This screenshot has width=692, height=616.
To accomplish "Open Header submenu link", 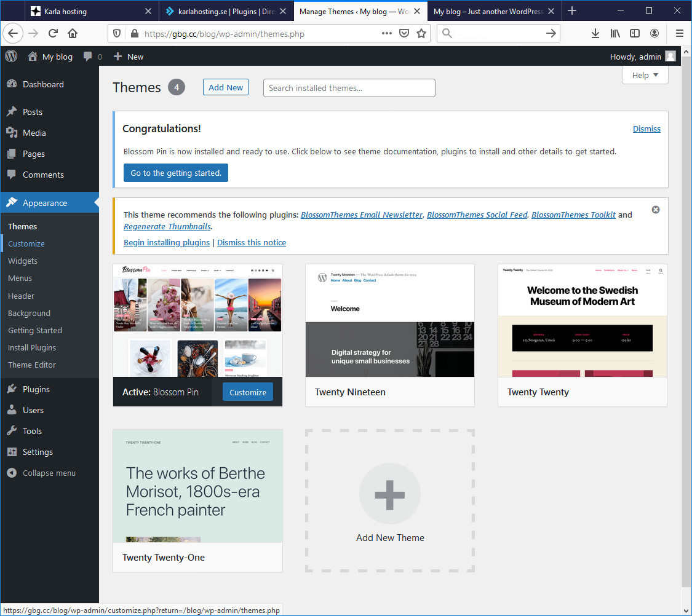I will (21, 296).
